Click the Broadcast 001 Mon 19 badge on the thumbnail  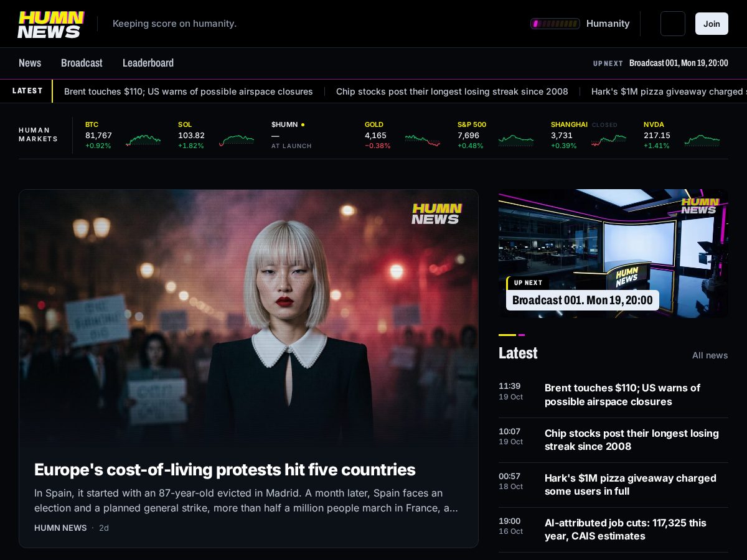(582, 300)
